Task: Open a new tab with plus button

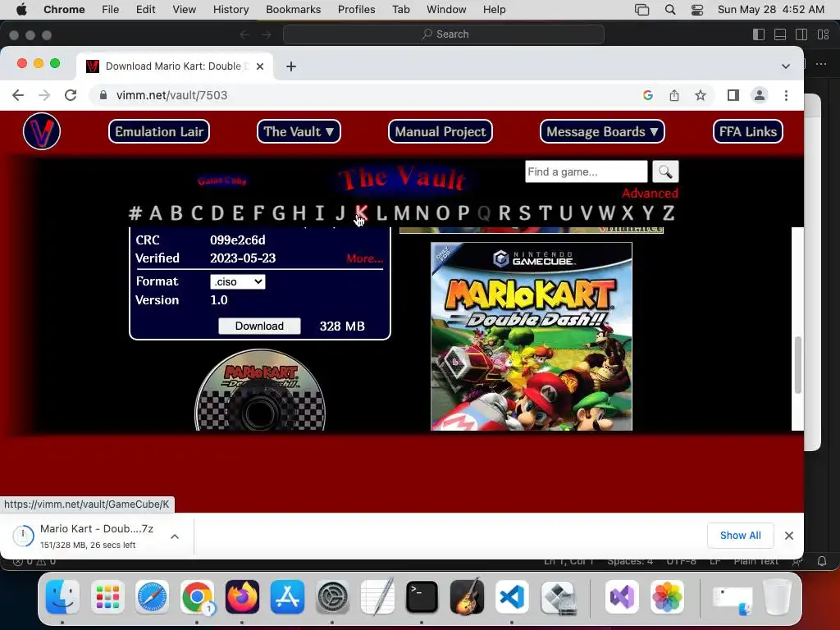Action: [x=291, y=66]
